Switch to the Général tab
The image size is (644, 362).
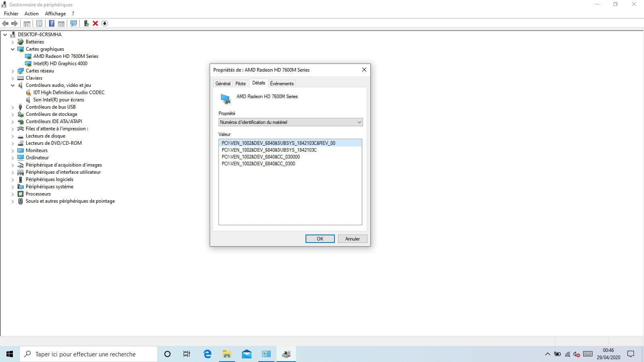[223, 84]
